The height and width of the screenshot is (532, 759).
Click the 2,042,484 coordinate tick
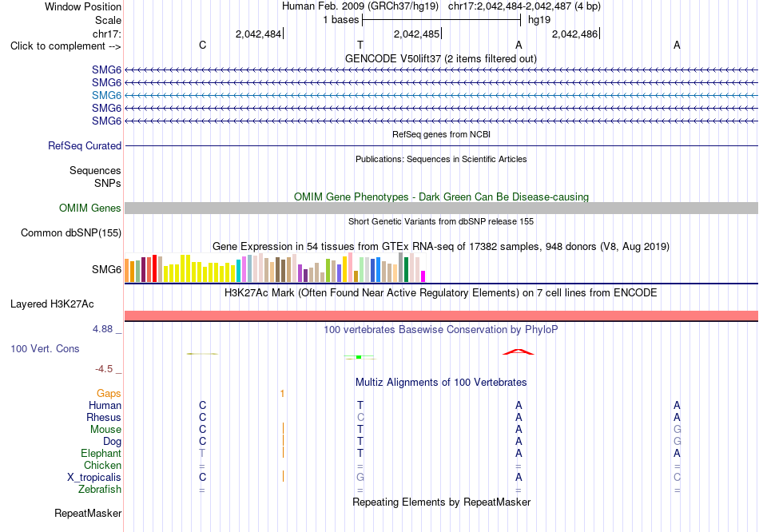coord(259,34)
